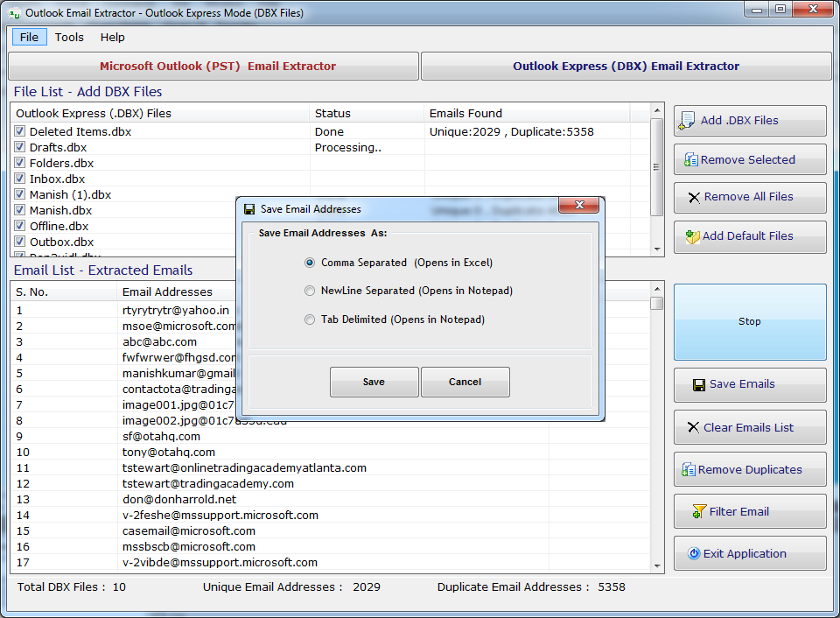Click the Exit Application button
Image resolution: width=840 pixels, height=618 pixels.
[750, 553]
